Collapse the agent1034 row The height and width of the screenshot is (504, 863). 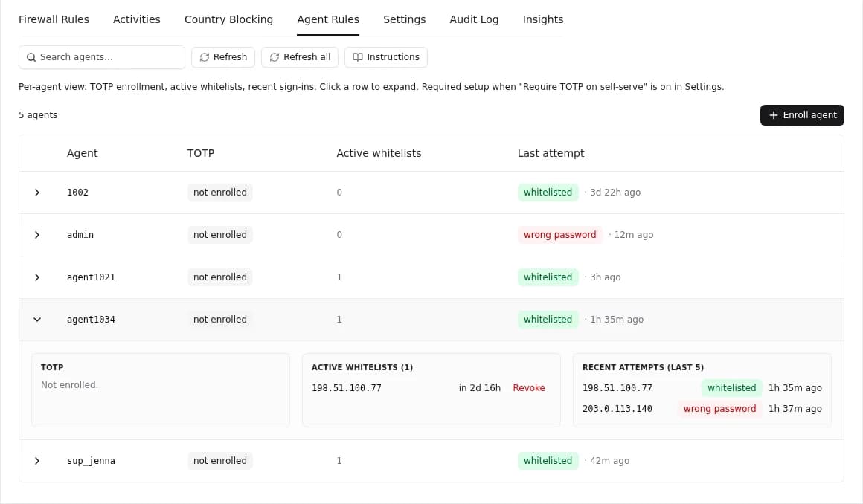[x=37, y=320]
